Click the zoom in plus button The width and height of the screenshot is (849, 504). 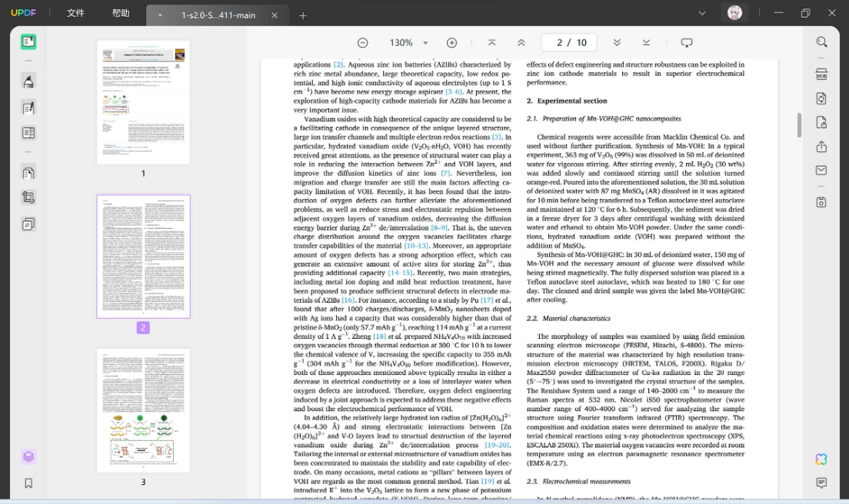point(451,43)
